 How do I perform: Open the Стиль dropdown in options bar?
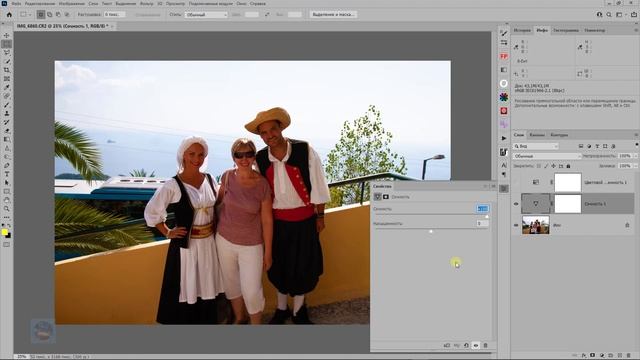[x=206, y=15]
